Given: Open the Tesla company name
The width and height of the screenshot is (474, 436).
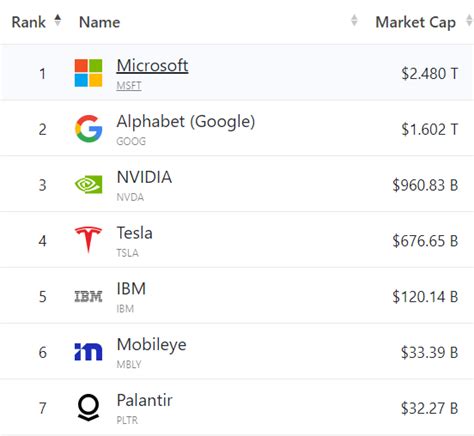Looking at the screenshot, I should click(134, 233).
